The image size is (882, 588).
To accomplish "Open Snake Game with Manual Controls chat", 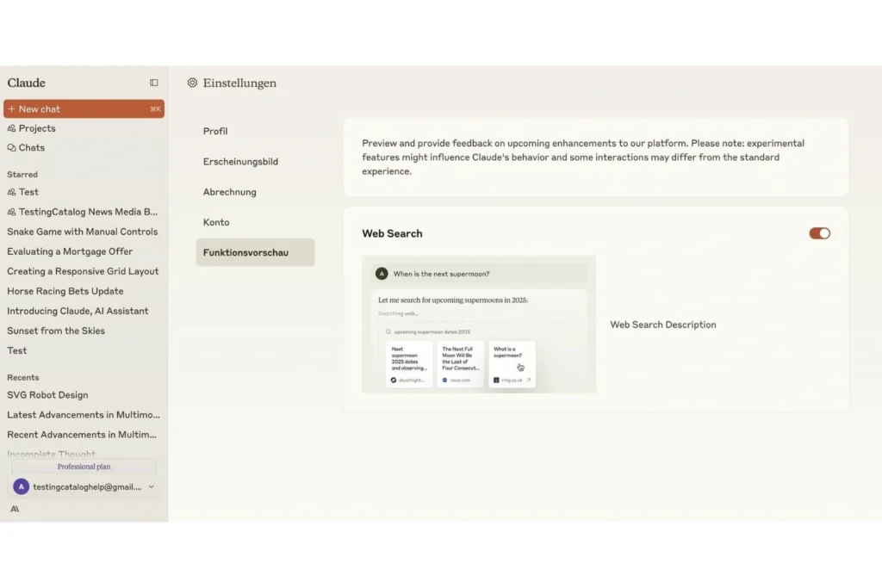I will point(82,232).
